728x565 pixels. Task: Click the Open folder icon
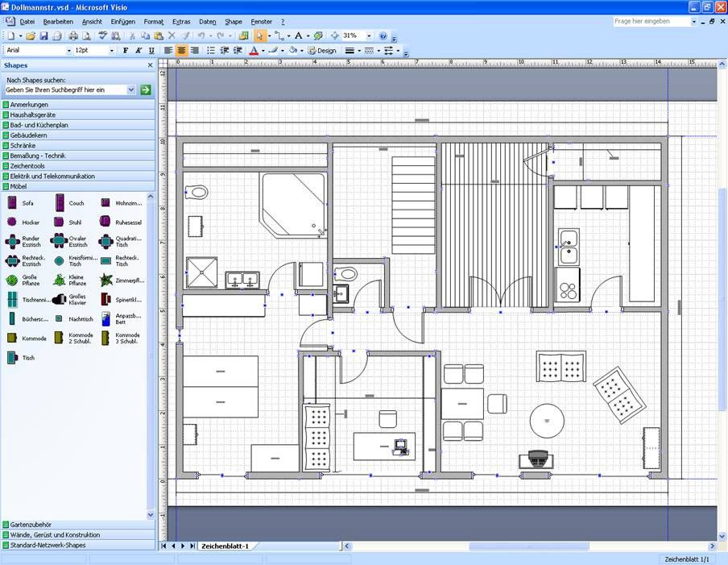pos(31,35)
